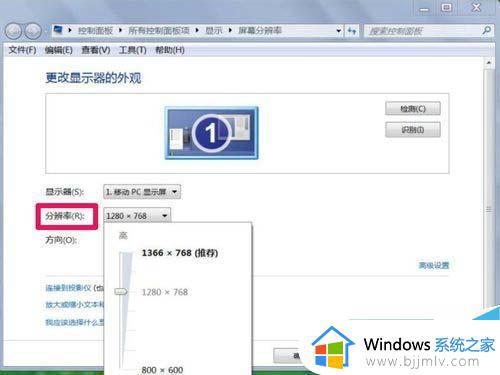The width and height of the screenshot is (500, 375).
Task: Click the resolution slider thumb
Action: coord(121,292)
